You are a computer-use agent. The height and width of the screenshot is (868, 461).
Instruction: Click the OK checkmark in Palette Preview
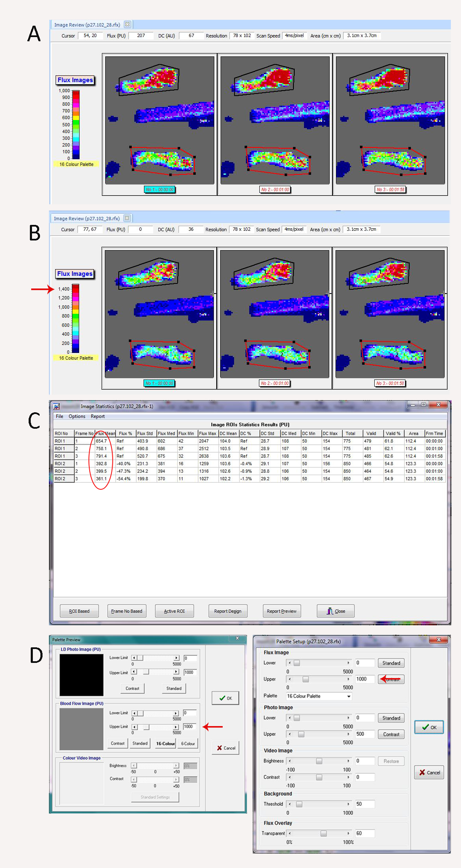226,698
